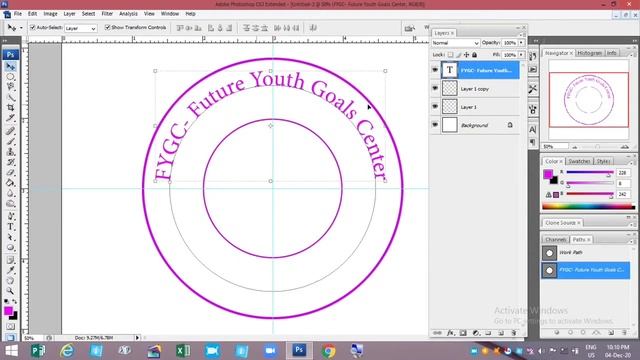640x360 pixels.
Task: Click the Color panel foreground color swatch
Action: pos(548,174)
